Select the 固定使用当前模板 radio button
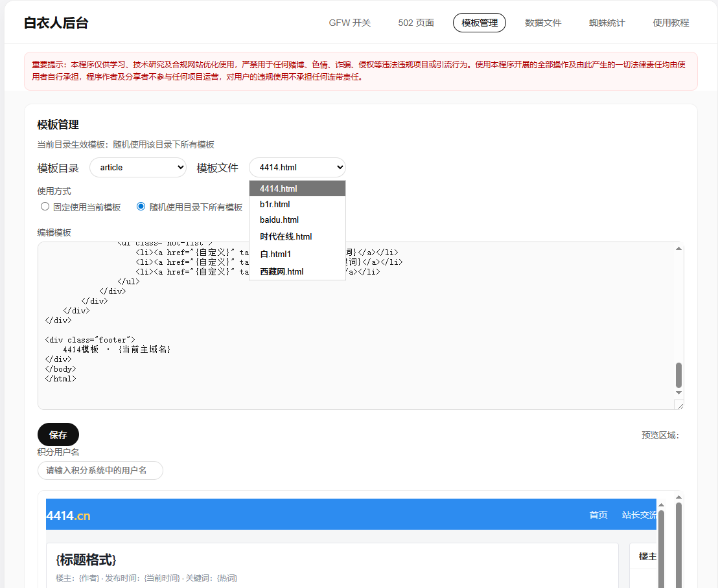 (x=45, y=207)
